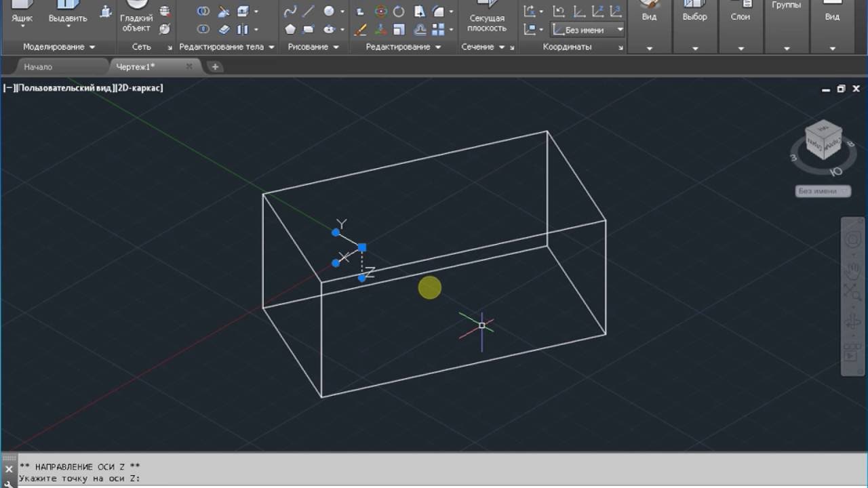The width and height of the screenshot is (868, 488).
Task: Open the Координаты panel dialog launcher
Action: (620, 47)
